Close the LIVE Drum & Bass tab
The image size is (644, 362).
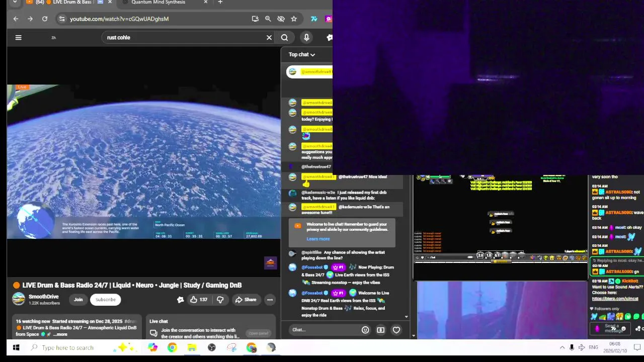110,3
